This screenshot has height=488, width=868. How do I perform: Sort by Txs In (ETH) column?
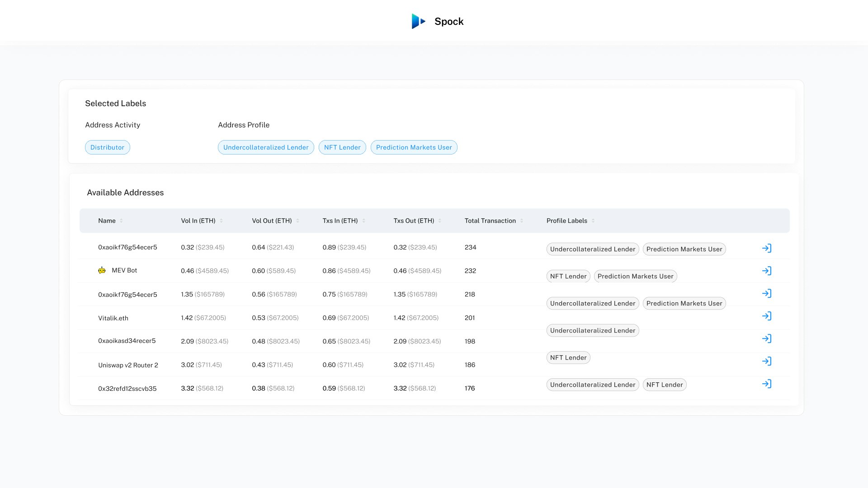pos(363,221)
